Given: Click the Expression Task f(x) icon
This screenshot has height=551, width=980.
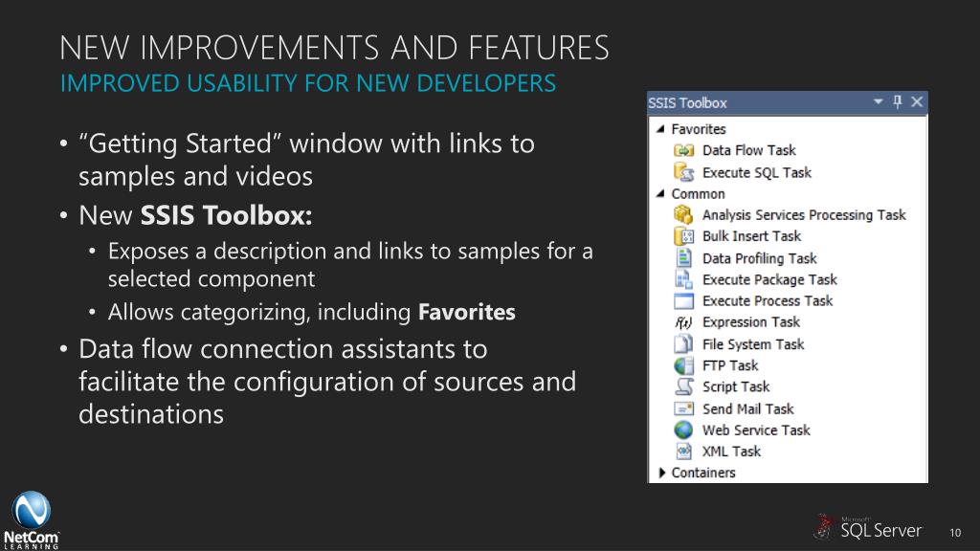Looking at the screenshot, I should click(683, 322).
